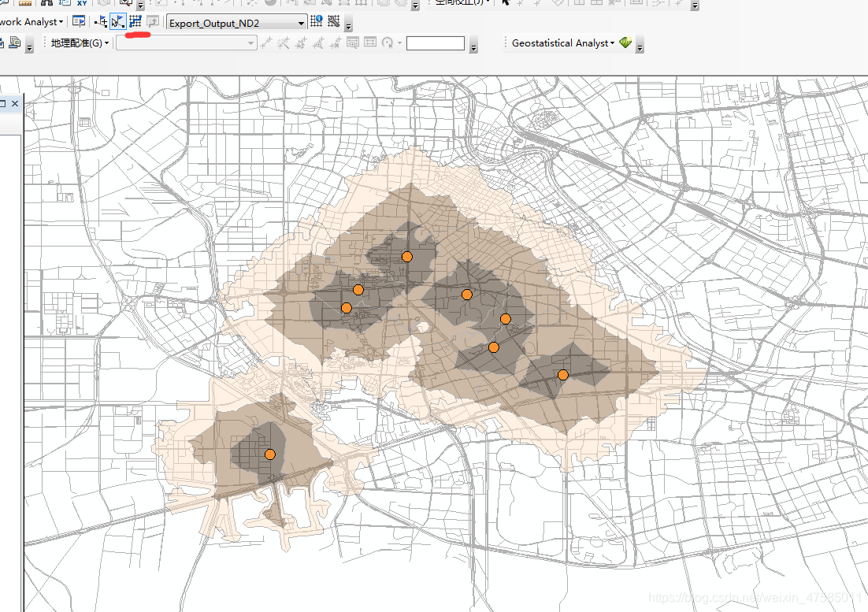Select the Create Network Location tool
This screenshot has height=612, width=868.
102,22
